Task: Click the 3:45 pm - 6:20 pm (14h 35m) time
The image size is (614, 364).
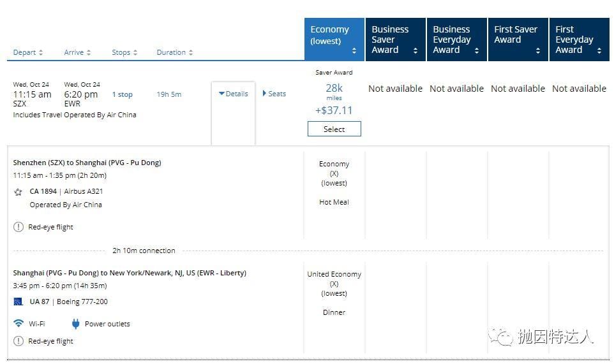Action: [x=60, y=286]
